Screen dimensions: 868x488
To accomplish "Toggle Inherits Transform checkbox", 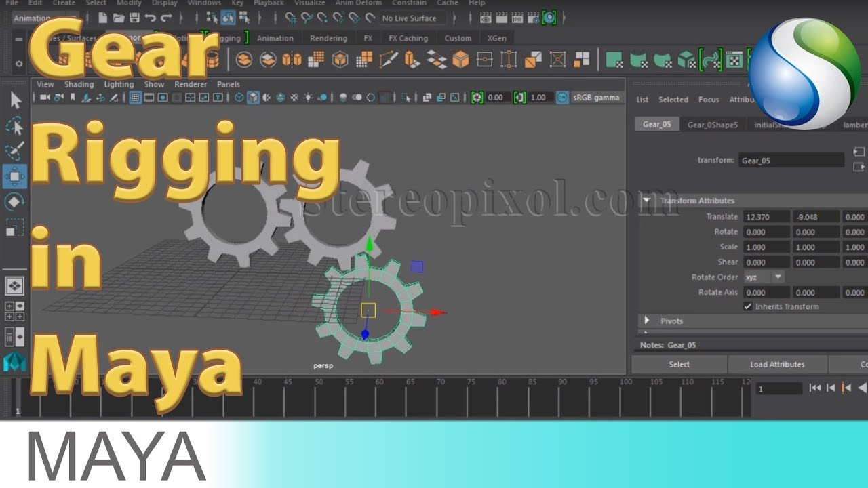I will pos(748,306).
